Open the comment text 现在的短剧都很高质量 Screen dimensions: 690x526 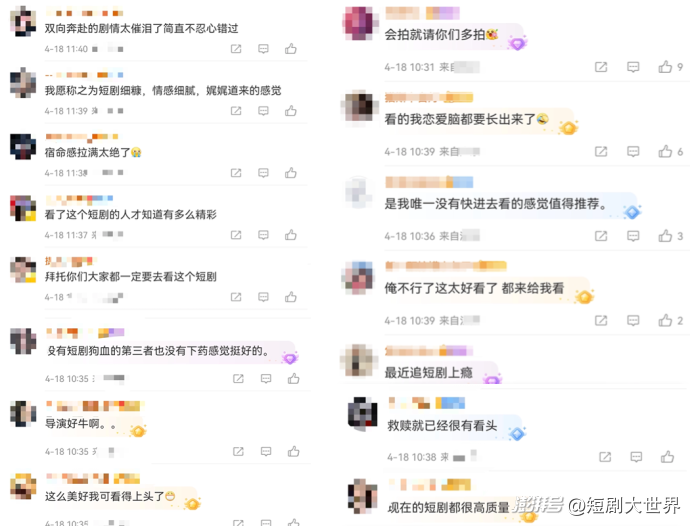(448, 508)
